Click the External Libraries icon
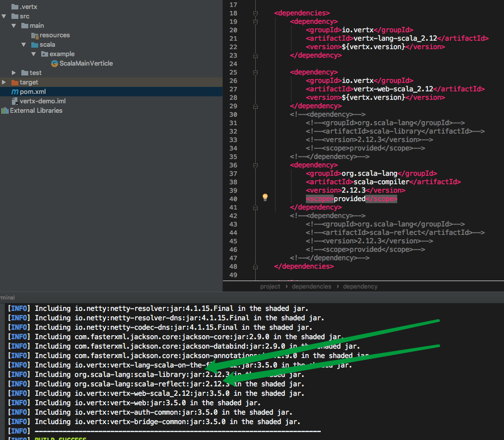Viewport: 504px width, 440px height. tap(5, 111)
